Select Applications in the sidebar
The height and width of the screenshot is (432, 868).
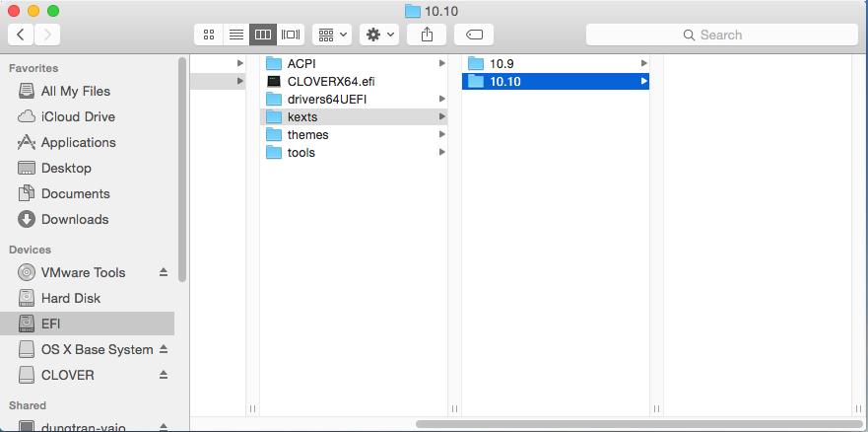pos(78,142)
